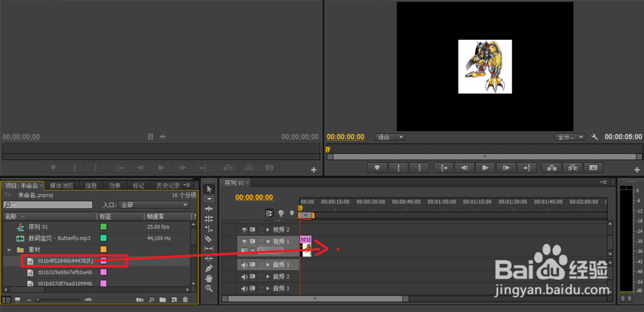The image size is (644, 312).
Task: Expand the 音频 3 track
Action: tap(269, 289)
